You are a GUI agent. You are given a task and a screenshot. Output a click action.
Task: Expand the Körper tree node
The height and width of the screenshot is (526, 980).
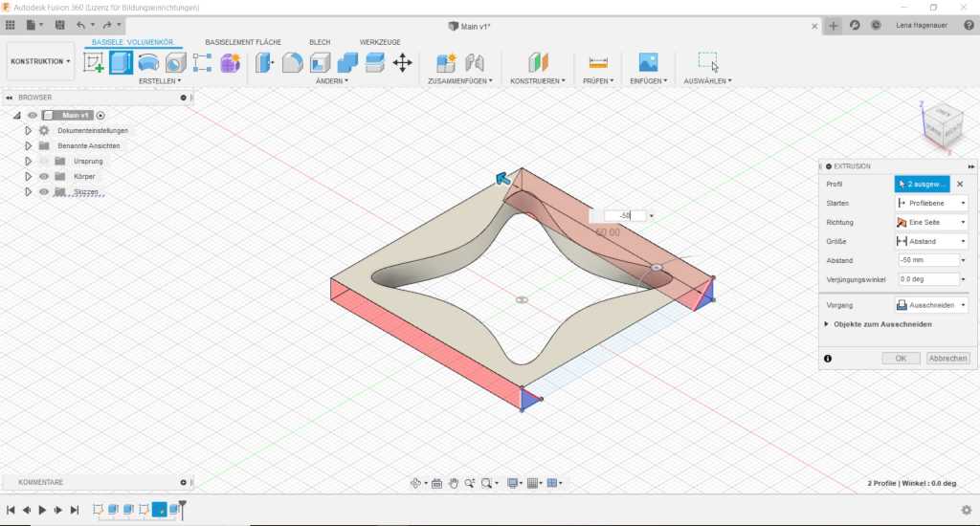(x=28, y=176)
